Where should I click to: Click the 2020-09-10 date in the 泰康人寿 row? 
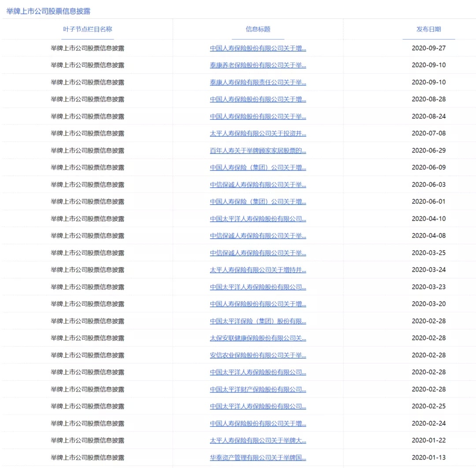coord(429,82)
